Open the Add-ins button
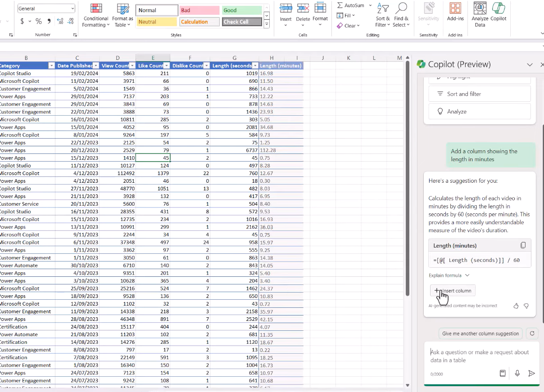This screenshot has width=544, height=392. pos(455,12)
